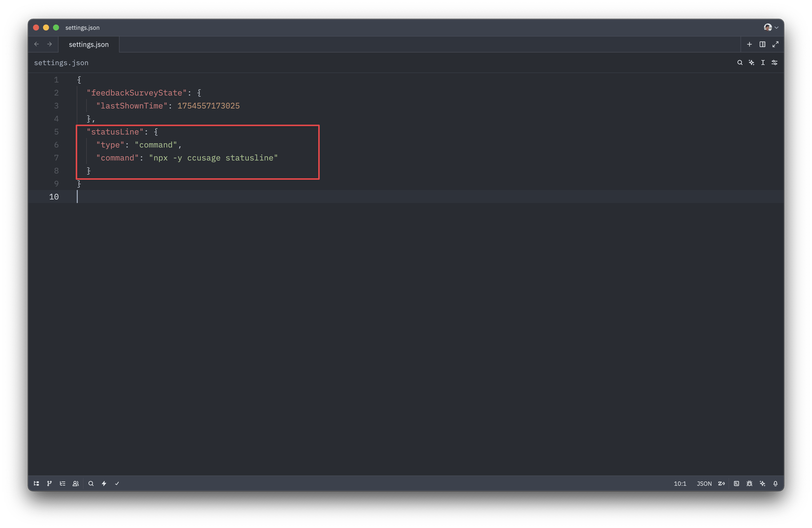The image size is (812, 528).
Task: Toggle the terminal panel icon
Action: [x=736, y=483]
